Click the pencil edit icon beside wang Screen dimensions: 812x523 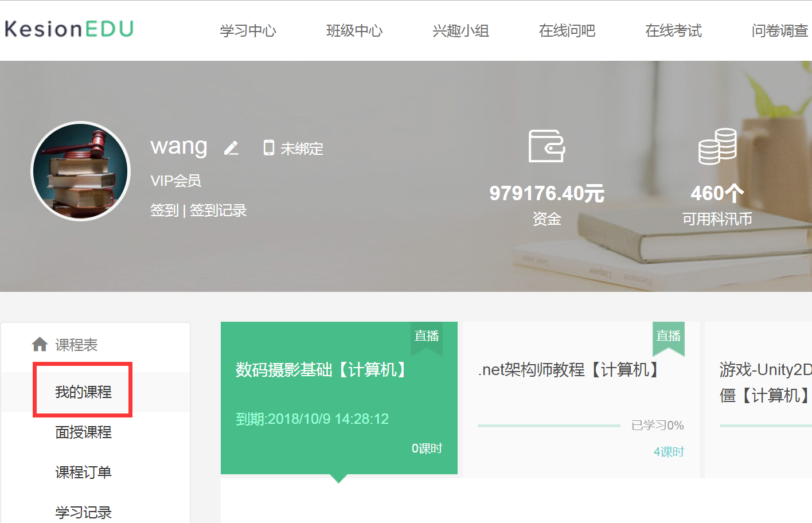click(231, 148)
